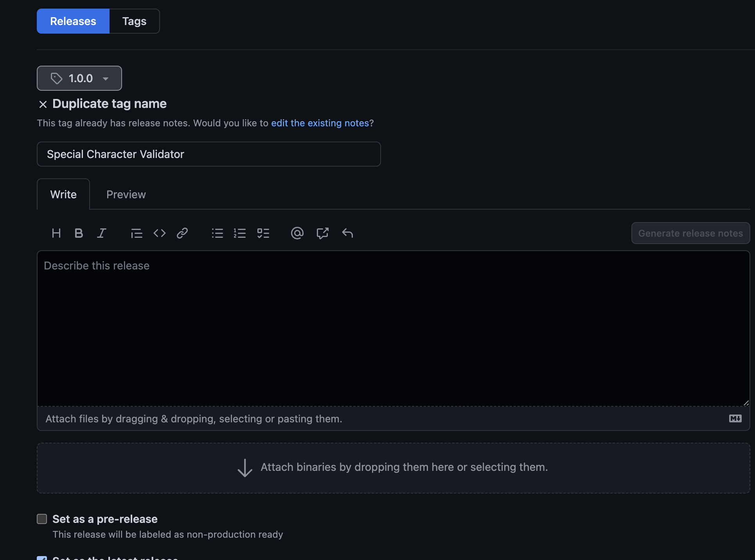755x560 pixels.
Task: Open the 1.0.0 tag dropdown
Action: click(79, 78)
